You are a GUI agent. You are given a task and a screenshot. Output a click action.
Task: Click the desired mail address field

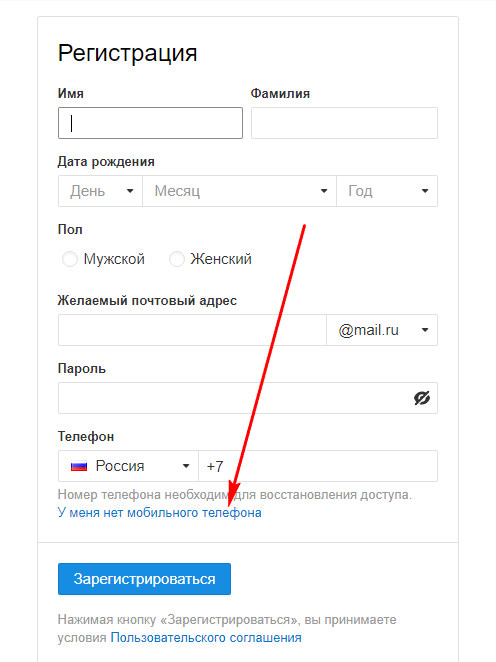click(192, 330)
